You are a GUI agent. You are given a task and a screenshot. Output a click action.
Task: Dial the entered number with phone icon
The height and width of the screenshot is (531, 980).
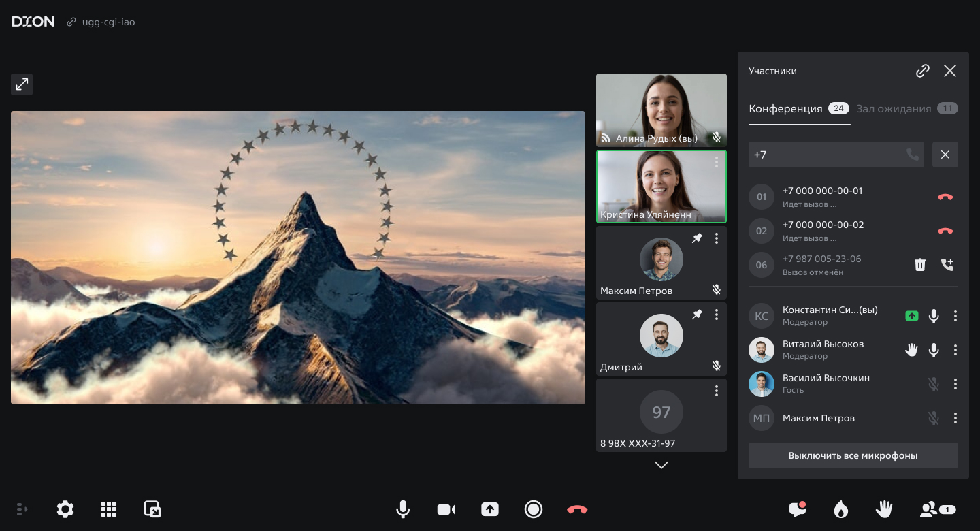coord(913,155)
